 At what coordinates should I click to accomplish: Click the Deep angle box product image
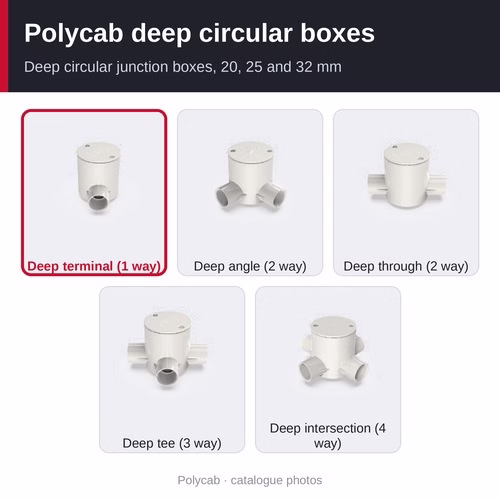[x=251, y=175]
